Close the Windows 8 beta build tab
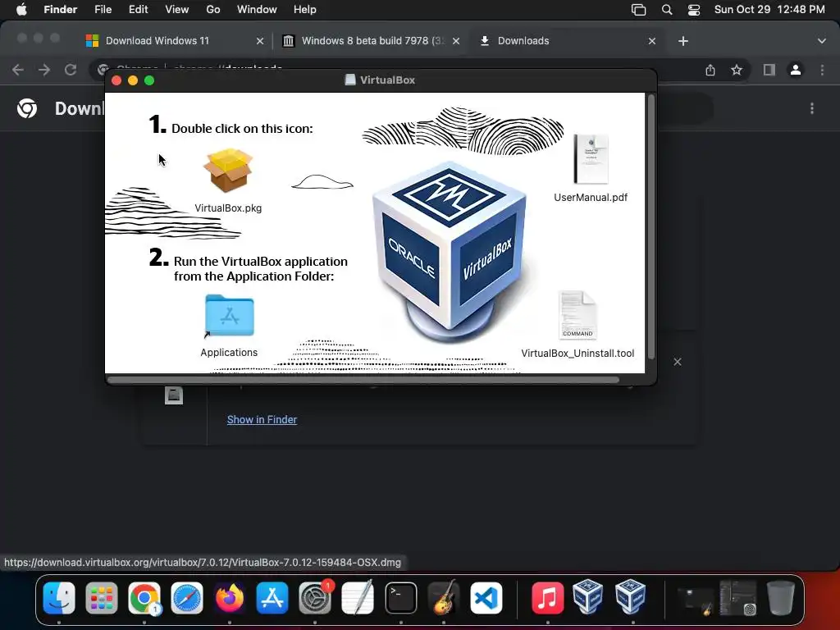Screen dimensions: 840x630 coord(456,41)
